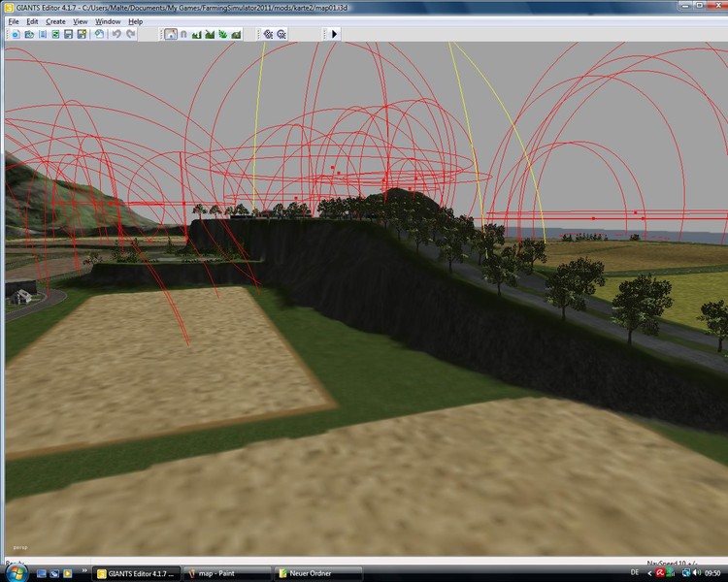Open Neuer Ordner taskbar button

point(318,573)
